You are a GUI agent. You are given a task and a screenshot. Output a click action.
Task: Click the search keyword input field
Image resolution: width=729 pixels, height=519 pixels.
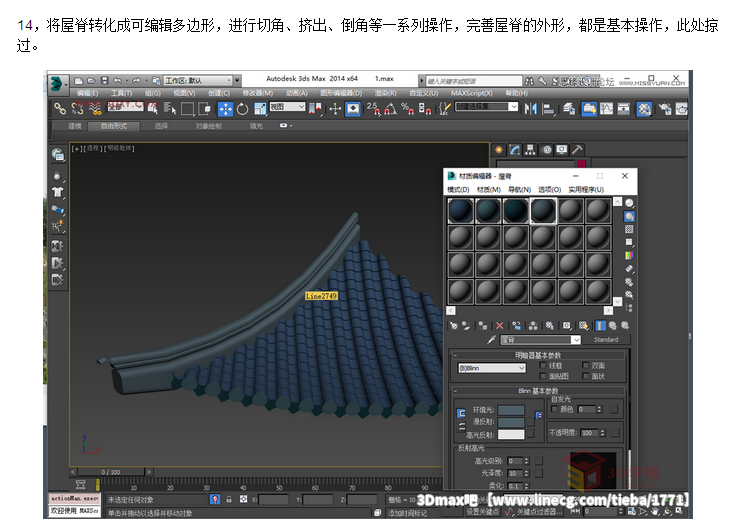tap(473, 81)
